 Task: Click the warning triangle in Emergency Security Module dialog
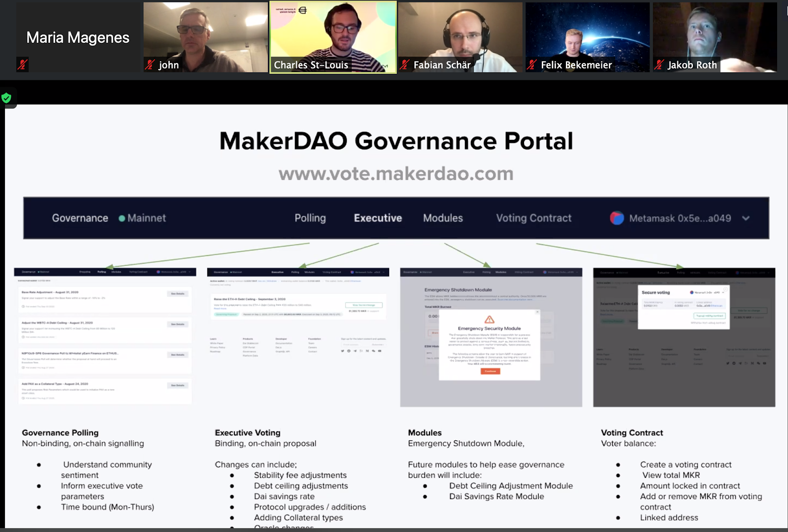[489, 319]
